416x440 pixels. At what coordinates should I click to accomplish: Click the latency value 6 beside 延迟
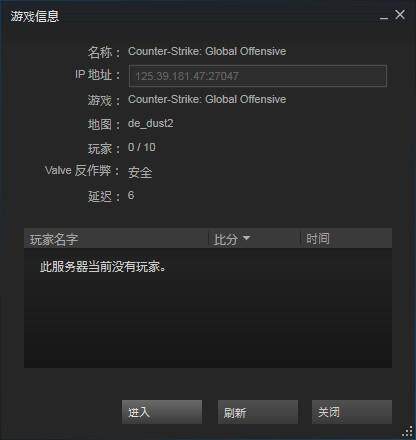[131, 195]
